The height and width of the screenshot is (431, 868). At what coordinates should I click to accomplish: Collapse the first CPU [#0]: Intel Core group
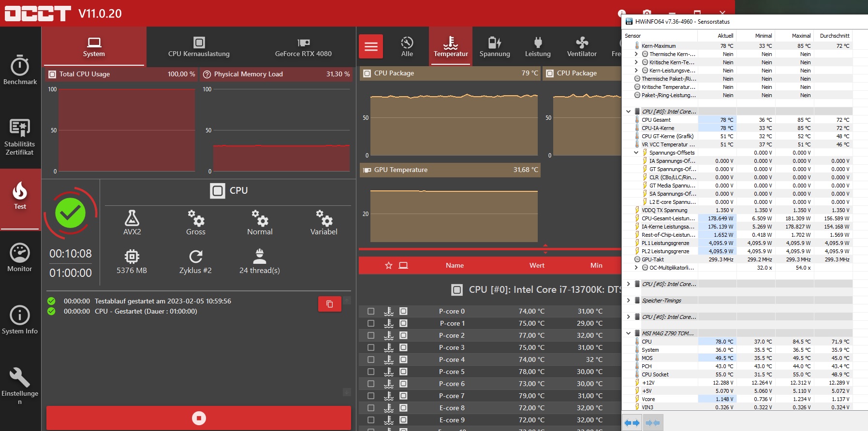point(628,112)
